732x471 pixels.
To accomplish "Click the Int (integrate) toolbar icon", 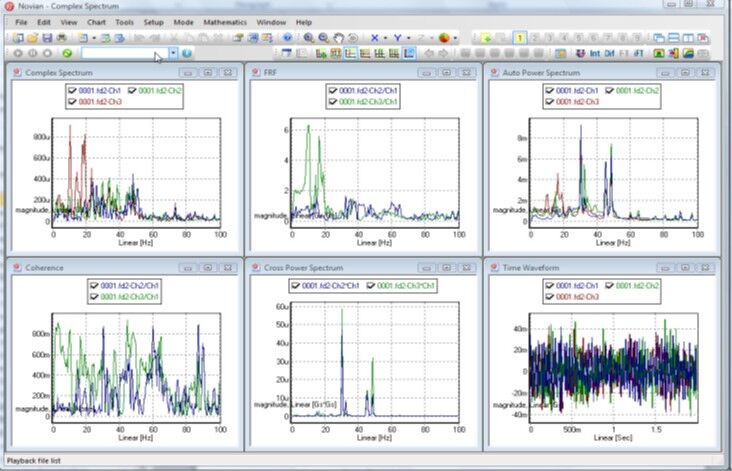I will tap(594, 53).
